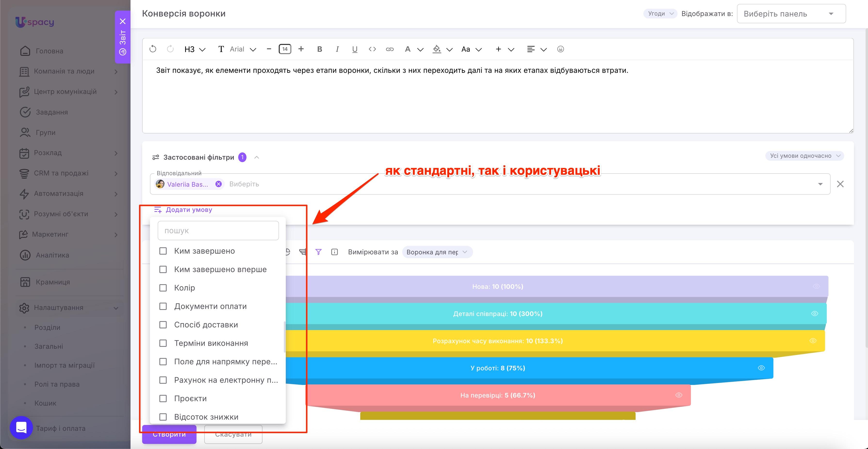Open Ролі та права settings item
The height and width of the screenshot is (449, 868).
[57, 384]
